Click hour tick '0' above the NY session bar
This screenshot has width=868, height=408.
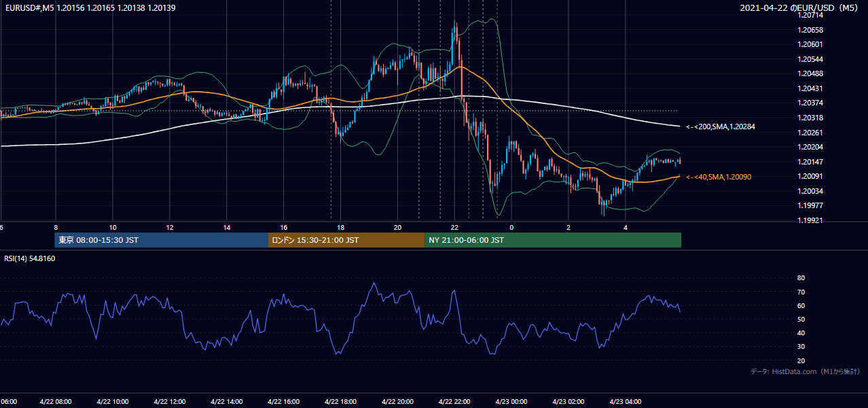point(511,228)
